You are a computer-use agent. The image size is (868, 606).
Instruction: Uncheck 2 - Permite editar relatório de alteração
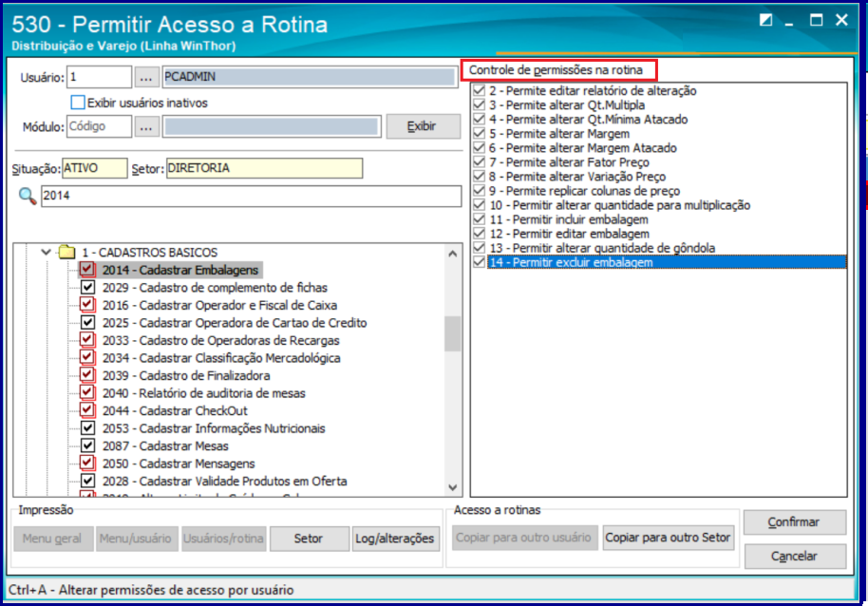pyautogui.click(x=480, y=91)
